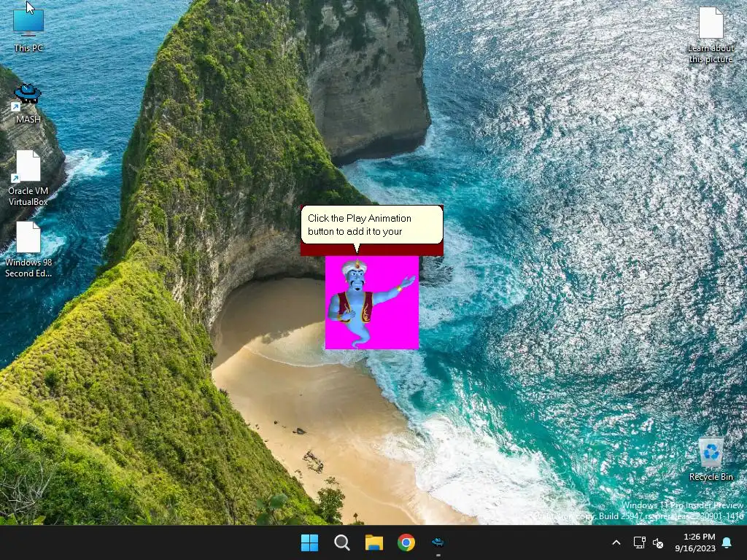Open the MASH desktop shortcut
The image size is (747, 560).
pos(28,104)
